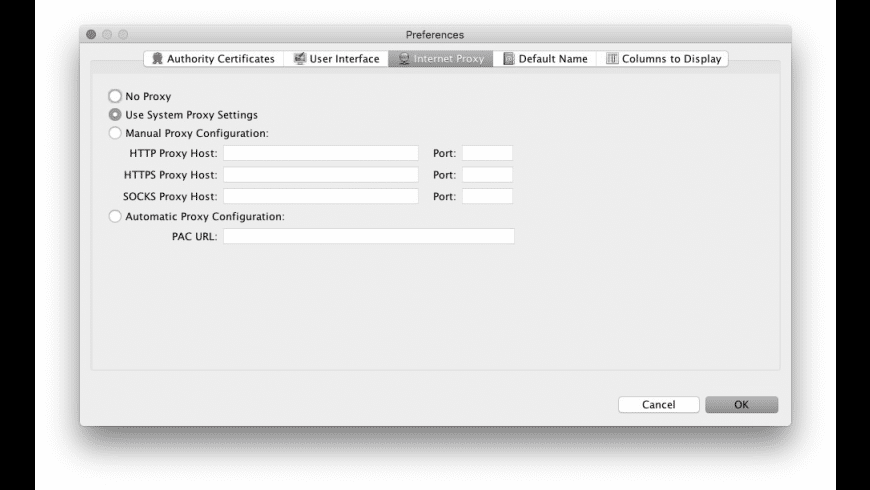The height and width of the screenshot is (490, 870).
Task: Close the Preferences window
Action: [91, 34]
